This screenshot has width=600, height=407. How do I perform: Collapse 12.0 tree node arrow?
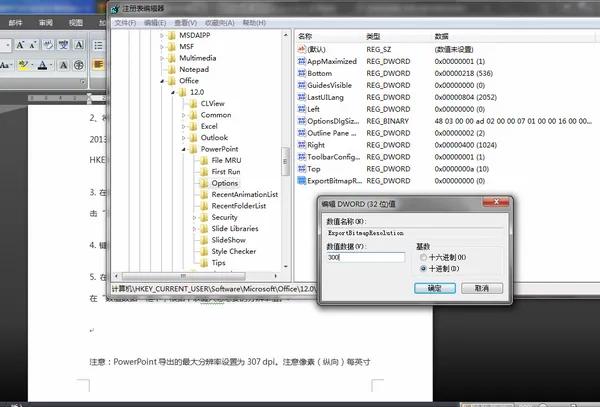(x=173, y=93)
